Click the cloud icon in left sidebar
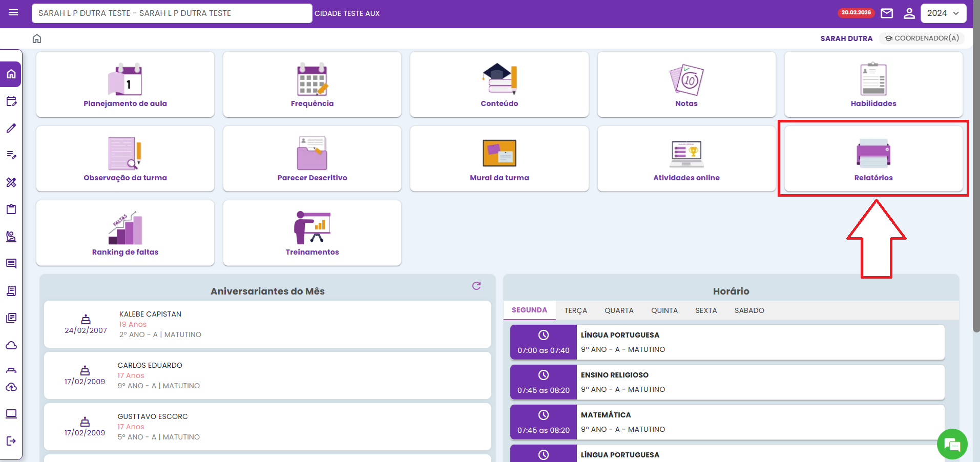The image size is (980, 462). (11, 345)
